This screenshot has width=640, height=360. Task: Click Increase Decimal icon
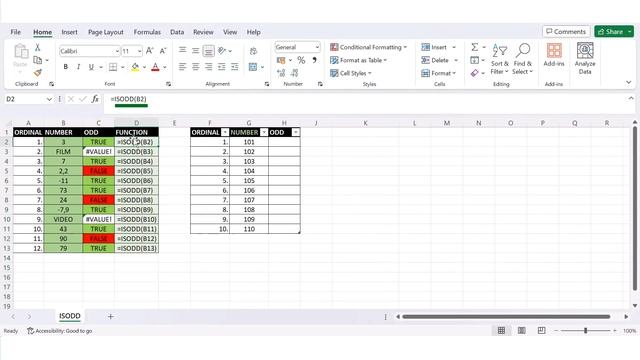(x=281, y=73)
